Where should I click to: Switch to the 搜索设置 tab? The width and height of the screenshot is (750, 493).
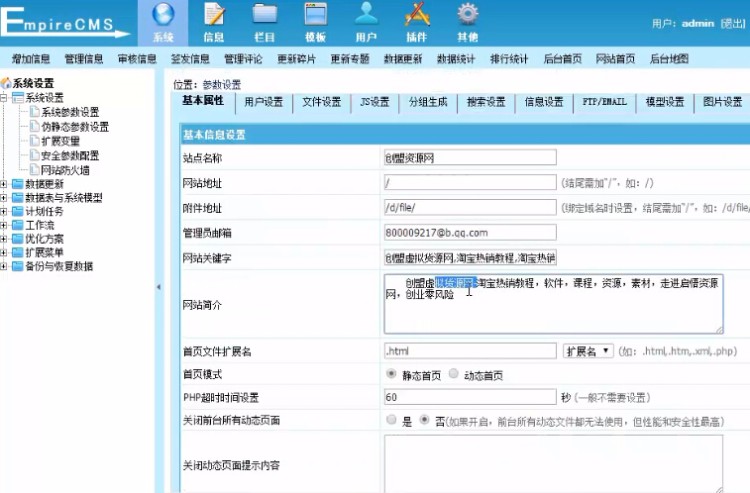(x=486, y=102)
